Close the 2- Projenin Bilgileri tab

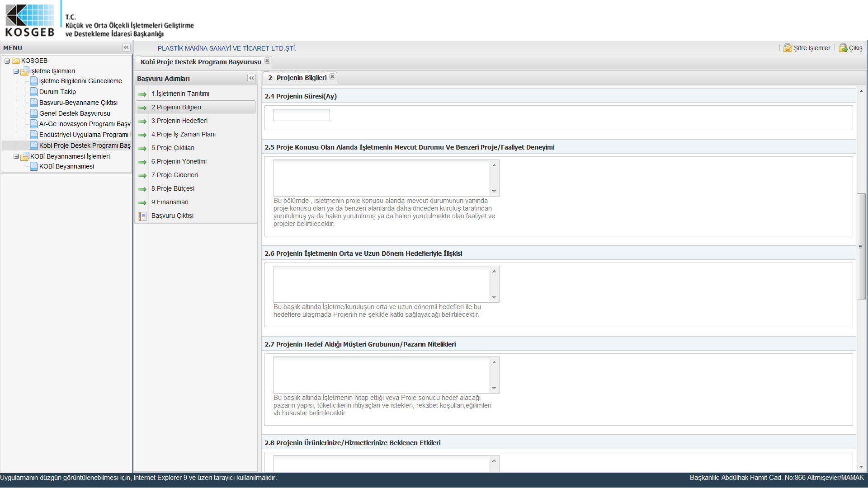332,77
